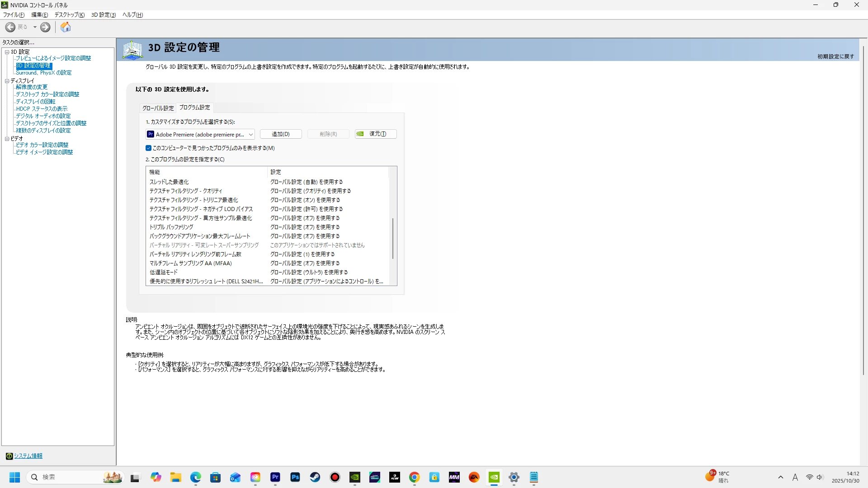Click the 追加(D) button
The height and width of the screenshot is (488, 868).
pyautogui.click(x=281, y=134)
